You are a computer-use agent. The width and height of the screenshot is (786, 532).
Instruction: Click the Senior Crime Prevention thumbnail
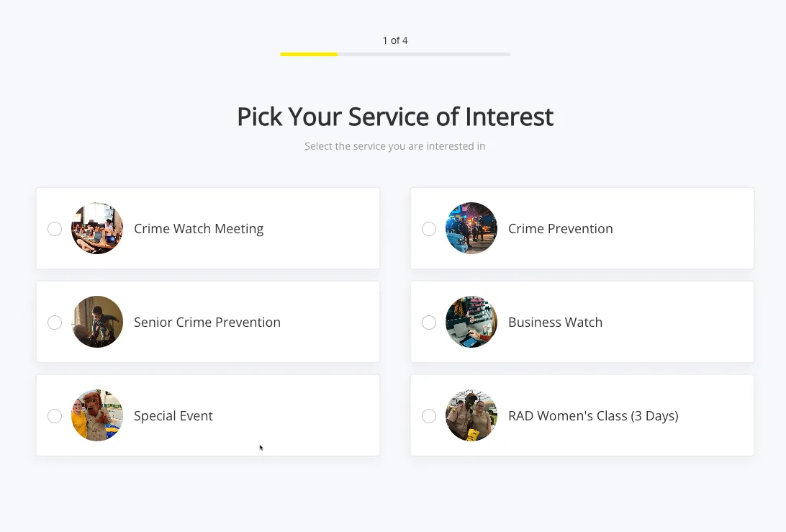[x=97, y=322]
